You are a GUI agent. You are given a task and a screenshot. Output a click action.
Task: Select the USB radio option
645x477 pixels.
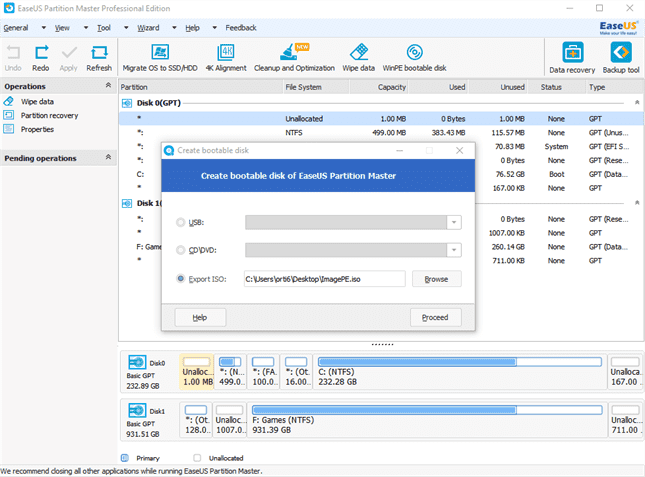(180, 222)
